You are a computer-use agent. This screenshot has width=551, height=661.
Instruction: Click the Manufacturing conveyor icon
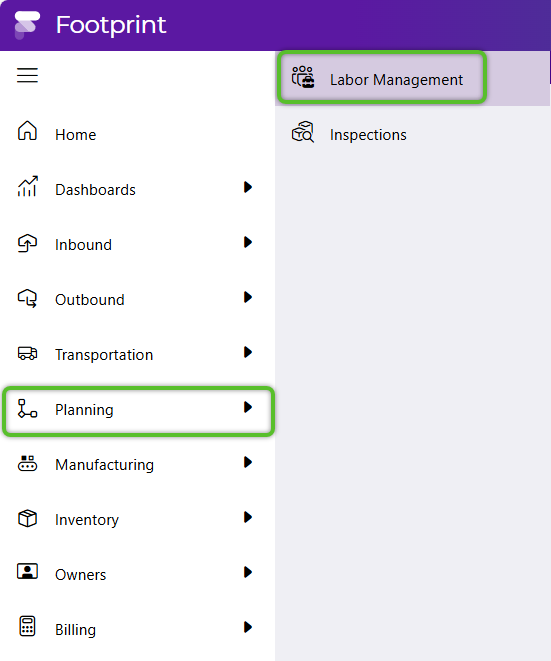coord(27,463)
